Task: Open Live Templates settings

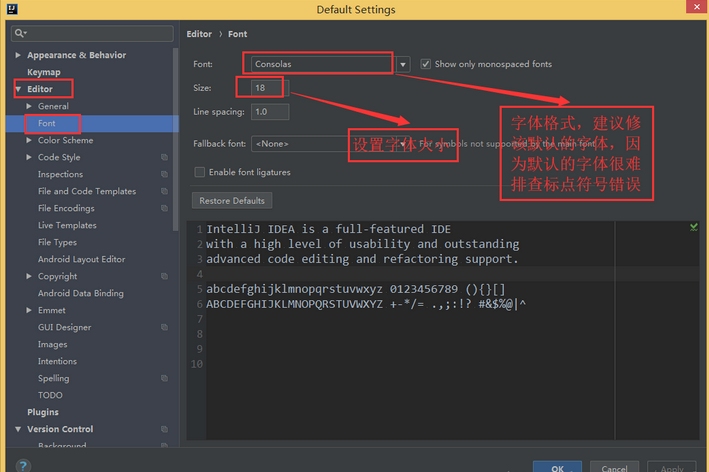Action: click(x=67, y=225)
